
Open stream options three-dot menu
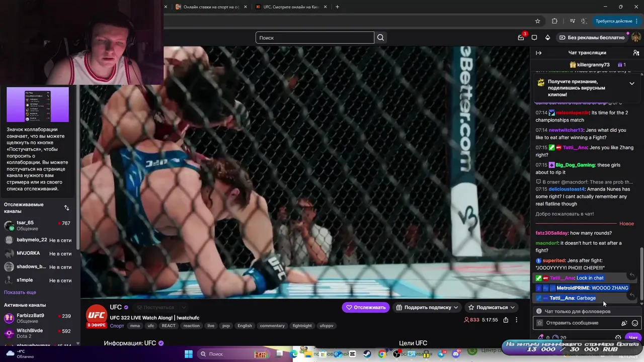click(516, 320)
